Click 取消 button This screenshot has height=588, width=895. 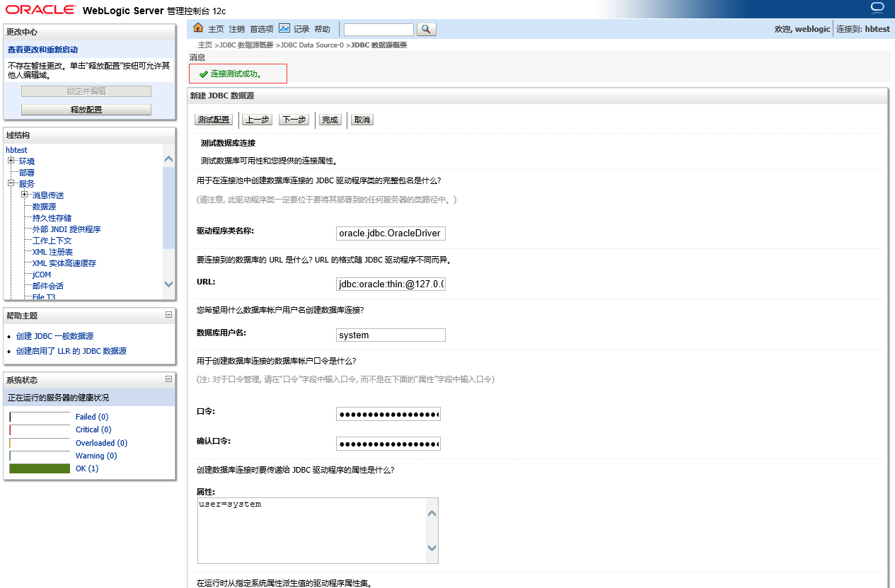click(362, 120)
